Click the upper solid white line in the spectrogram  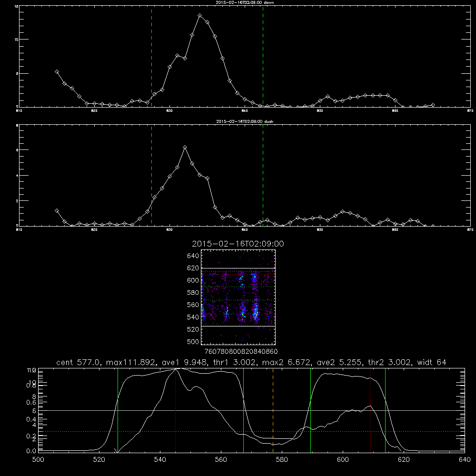point(238,268)
